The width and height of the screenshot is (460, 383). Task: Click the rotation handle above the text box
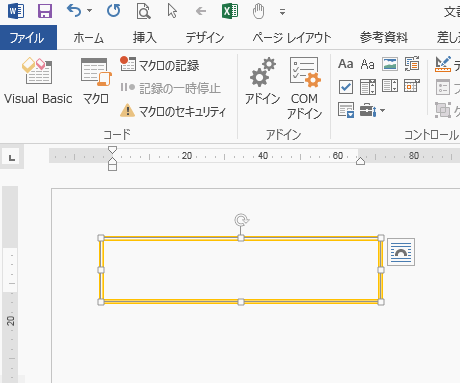point(241,220)
